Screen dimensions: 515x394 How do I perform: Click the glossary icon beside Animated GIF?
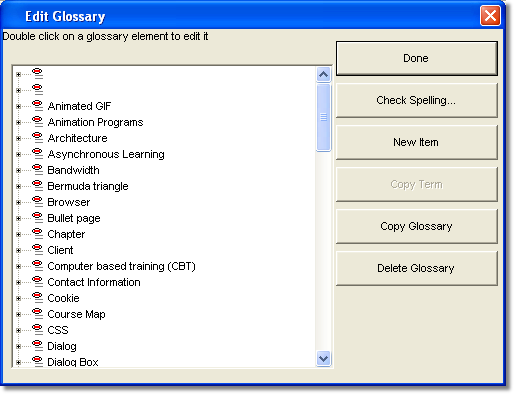tap(37, 105)
